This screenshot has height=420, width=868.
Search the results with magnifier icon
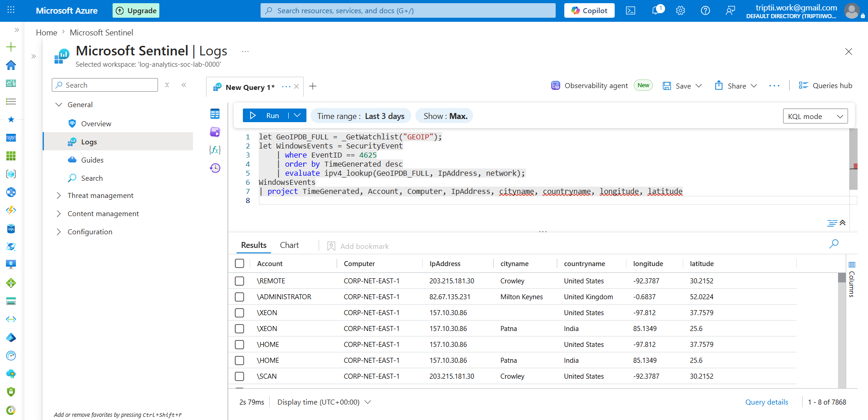(833, 244)
